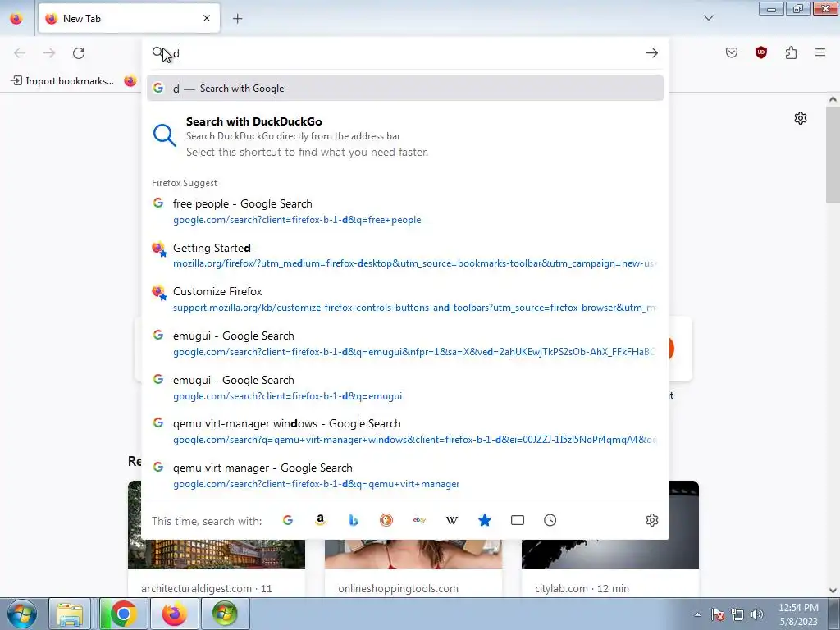
Task: Open new tab personalize gear icon
Action: [x=801, y=118]
